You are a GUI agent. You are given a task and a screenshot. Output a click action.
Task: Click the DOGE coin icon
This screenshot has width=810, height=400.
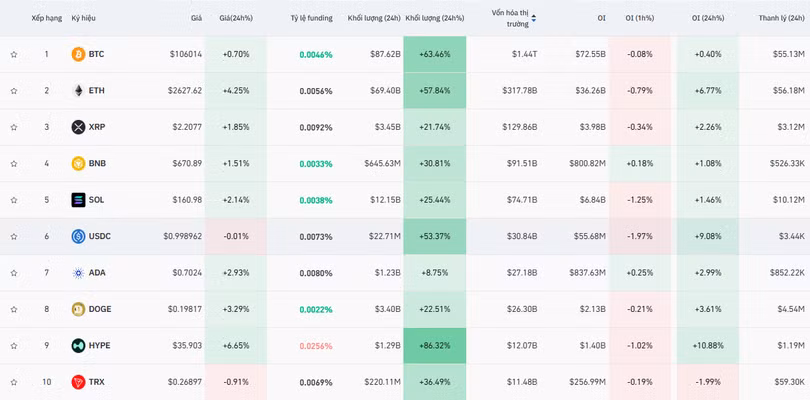click(x=78, y=309)
